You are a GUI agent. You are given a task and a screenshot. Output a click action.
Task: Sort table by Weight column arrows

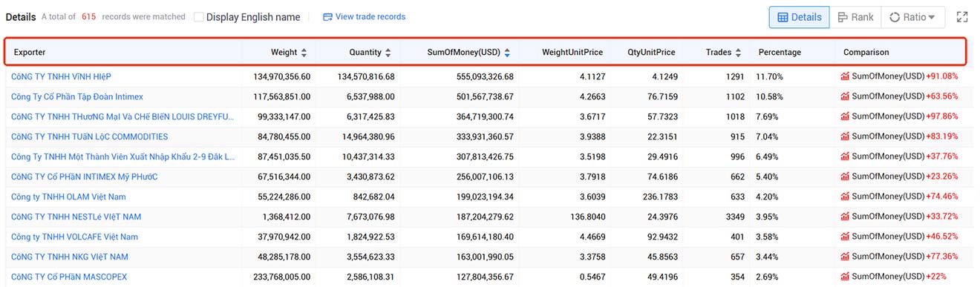click(x=304, y=53)
